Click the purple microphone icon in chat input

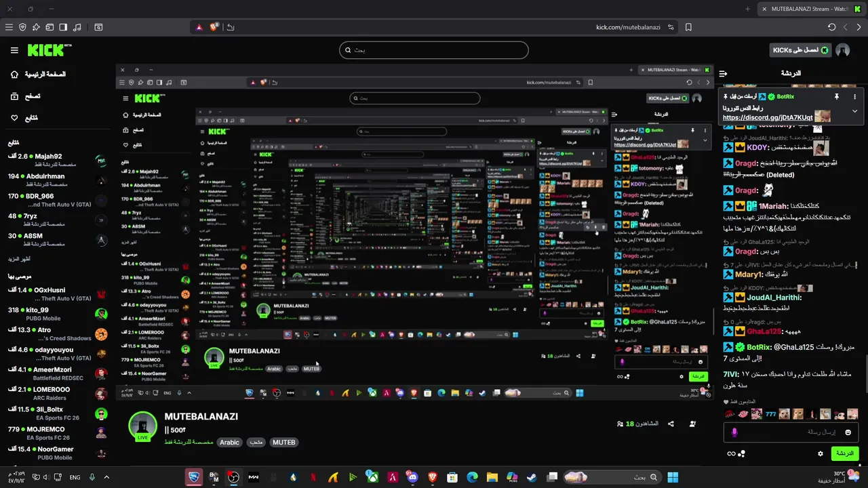734,432
